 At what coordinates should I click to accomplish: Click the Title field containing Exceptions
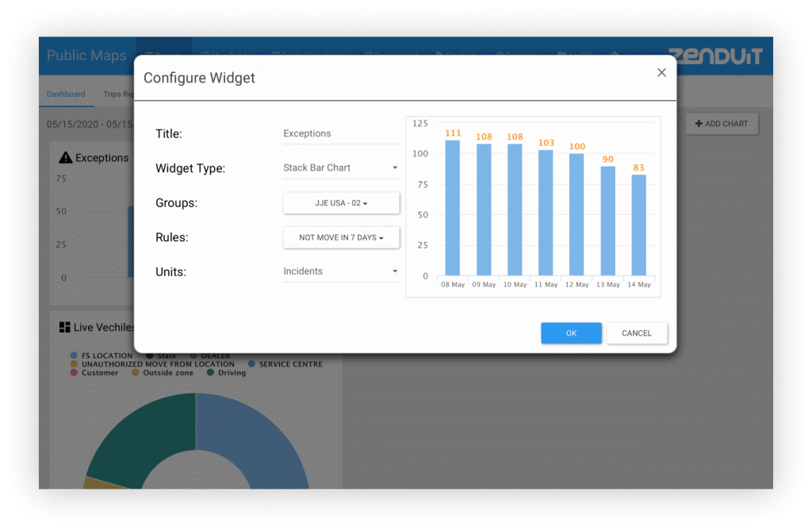341,134
